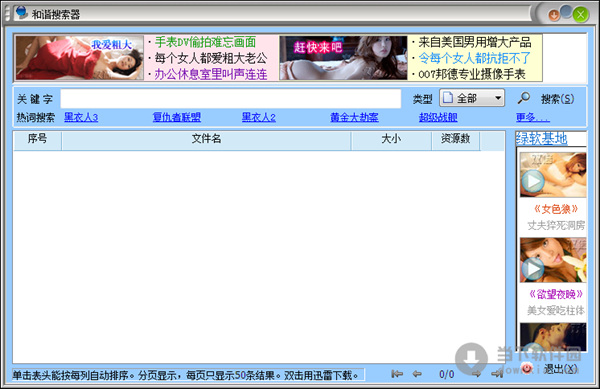Focus the 关键字 keyword input field
600x389 pixels.
tap(231, 99)
